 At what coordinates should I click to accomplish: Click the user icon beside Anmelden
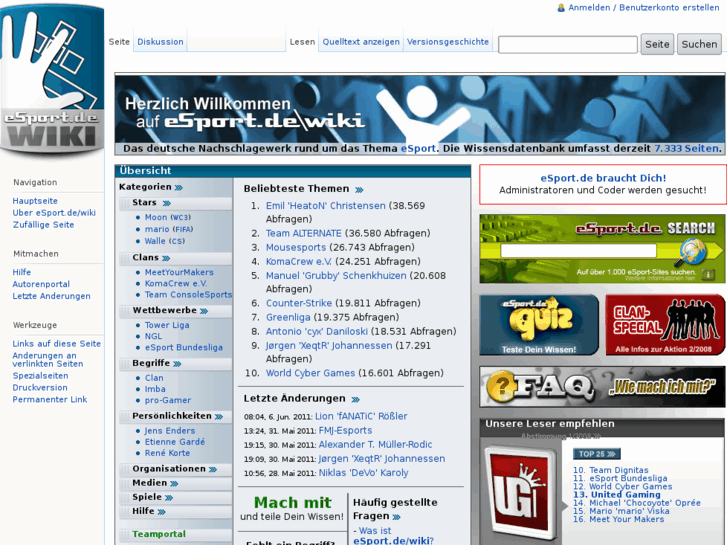pos(561,7)
